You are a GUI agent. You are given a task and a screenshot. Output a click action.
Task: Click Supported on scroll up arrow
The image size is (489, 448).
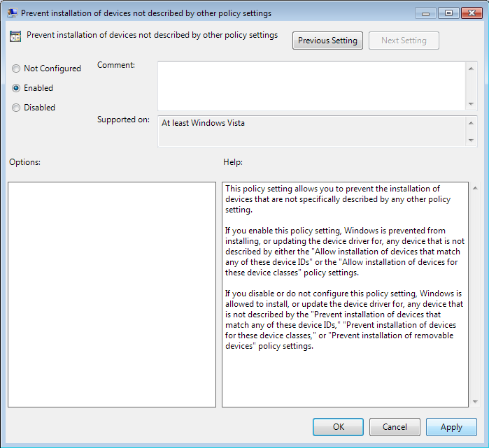471,123
